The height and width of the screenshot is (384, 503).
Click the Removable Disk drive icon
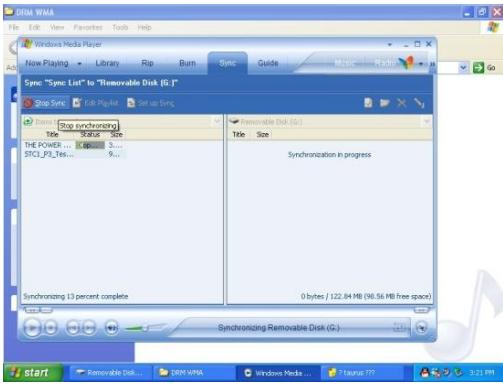(234, 121)
